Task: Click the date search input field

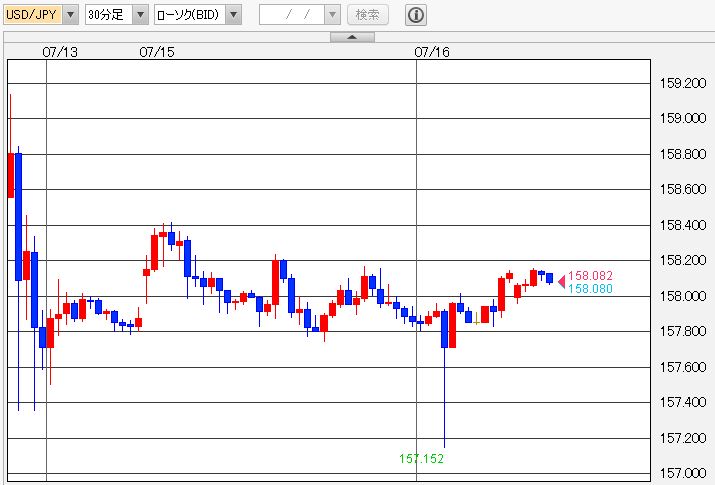Action: 292,15
